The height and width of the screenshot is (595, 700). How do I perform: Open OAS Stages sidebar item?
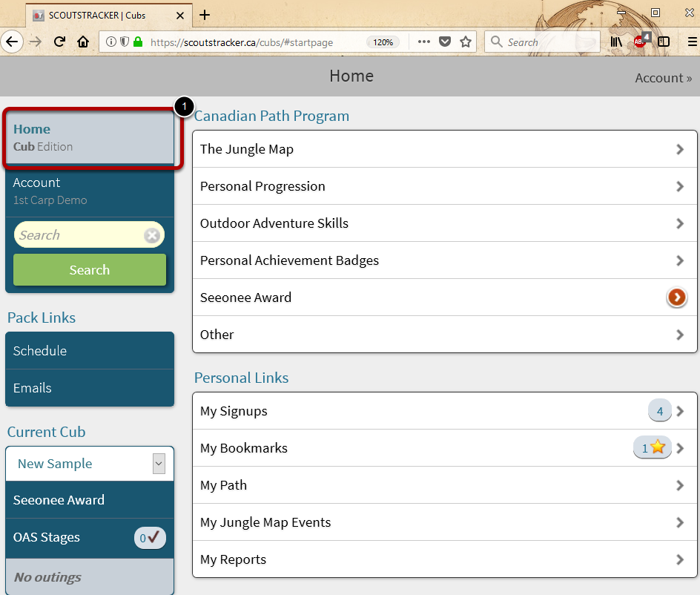point(90,537)
